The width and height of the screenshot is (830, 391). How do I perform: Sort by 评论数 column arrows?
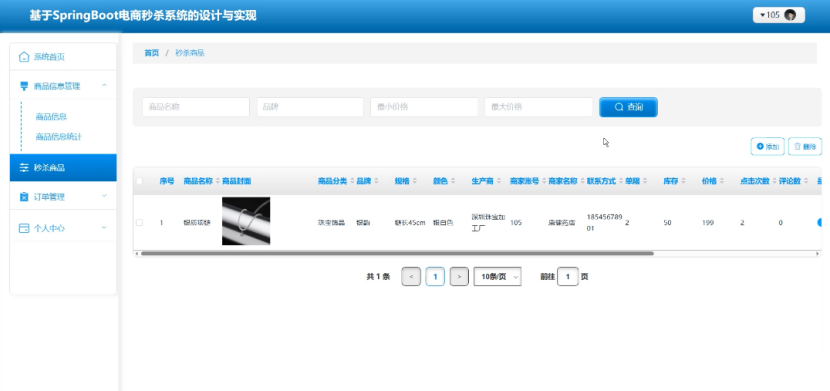806,181
